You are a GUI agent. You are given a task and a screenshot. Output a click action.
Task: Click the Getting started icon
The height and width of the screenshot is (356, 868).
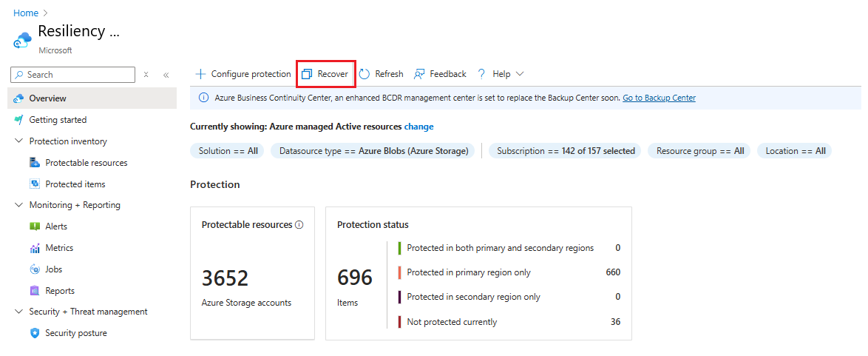coord(18,120)
